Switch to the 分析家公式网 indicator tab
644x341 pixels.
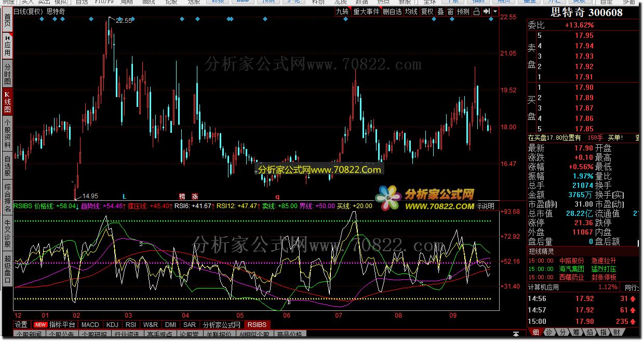click(222, 325)
